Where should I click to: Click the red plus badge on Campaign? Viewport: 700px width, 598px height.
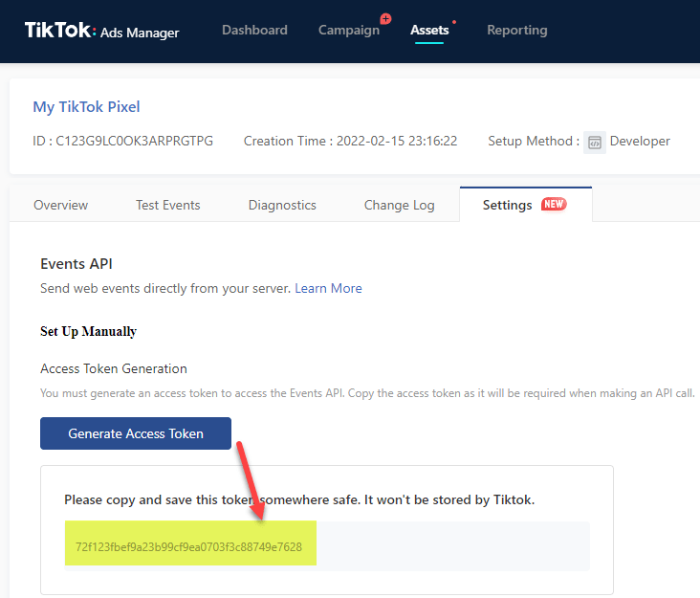(385, 19)
